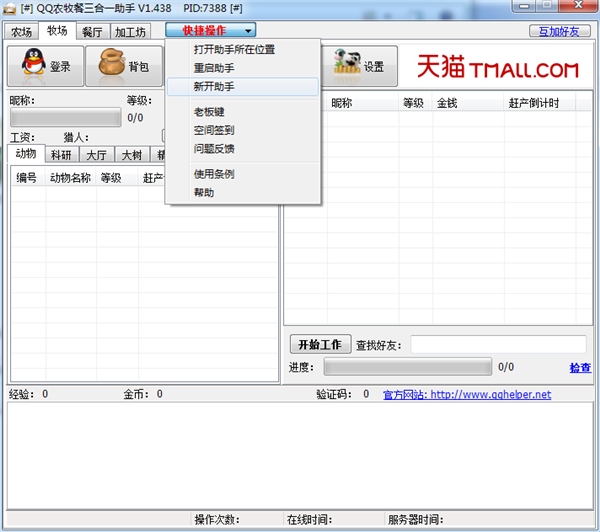
Task: Click 帮助 at the menu bottom
Action: coord(204,192)
